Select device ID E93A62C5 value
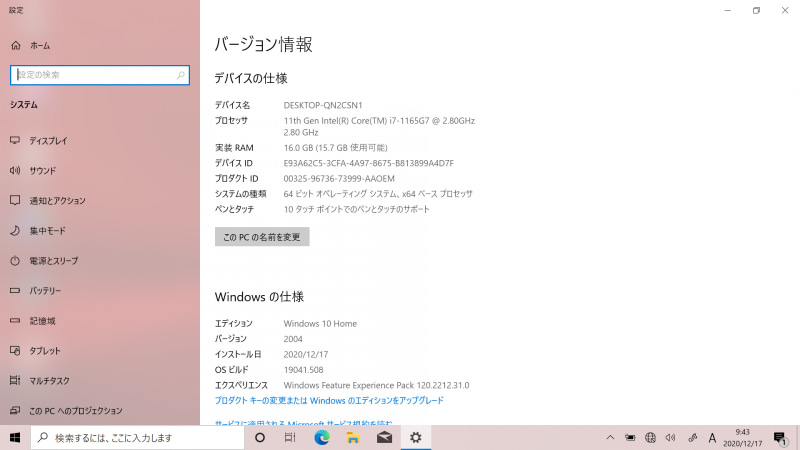Viewport: 800px width, 450px height. [x=368, y=163]
